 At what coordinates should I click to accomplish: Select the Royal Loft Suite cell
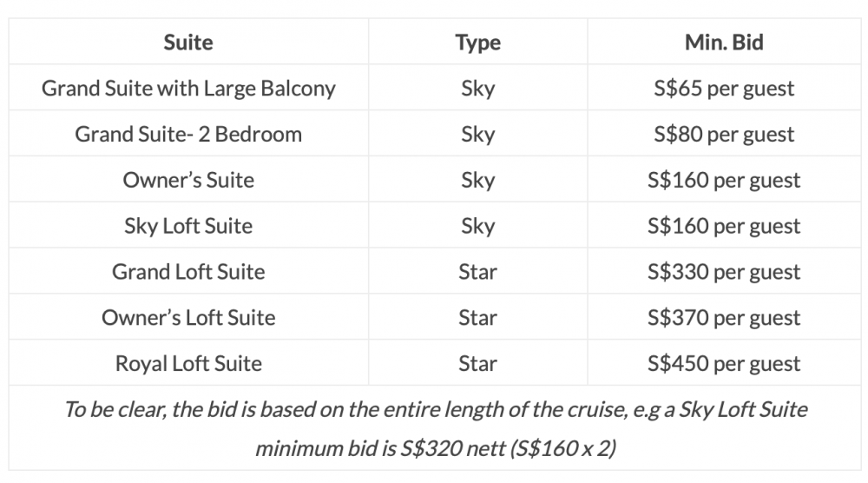click(188, 364)
